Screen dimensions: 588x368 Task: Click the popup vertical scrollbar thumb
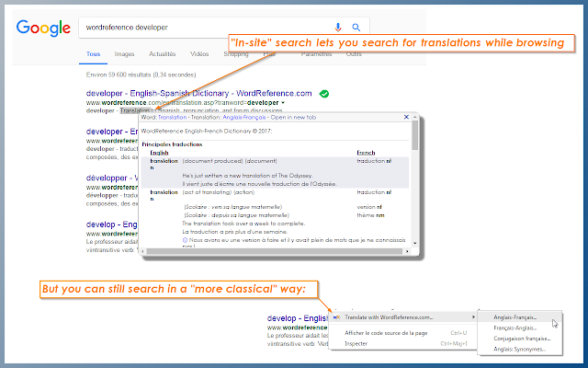[x=414, y=135]
